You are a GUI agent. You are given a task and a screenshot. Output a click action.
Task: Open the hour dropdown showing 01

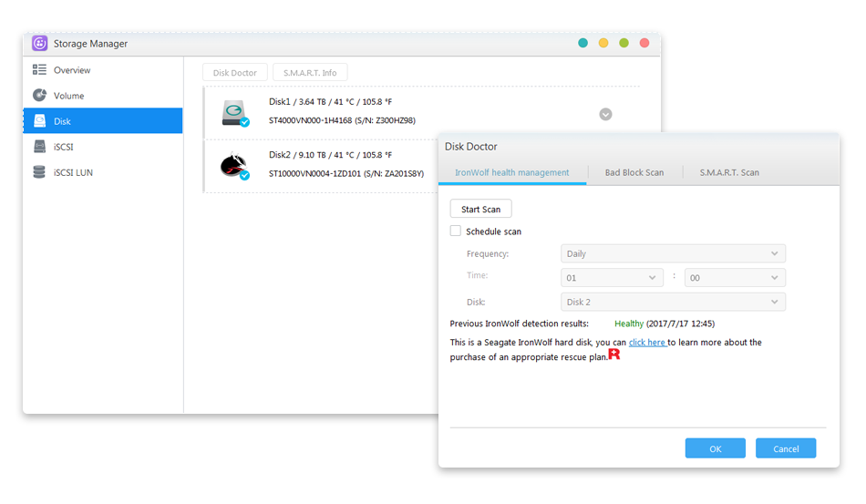612,278
